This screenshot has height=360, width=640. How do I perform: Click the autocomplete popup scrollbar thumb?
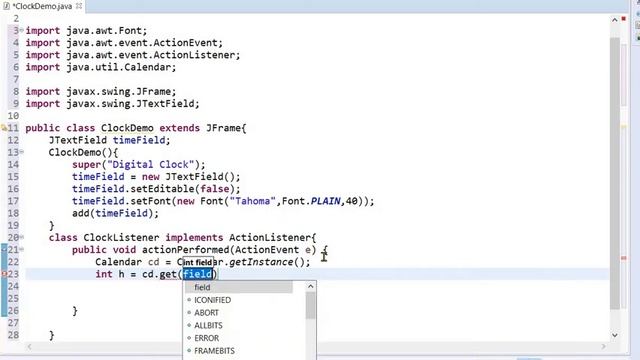tap(311, 305)
